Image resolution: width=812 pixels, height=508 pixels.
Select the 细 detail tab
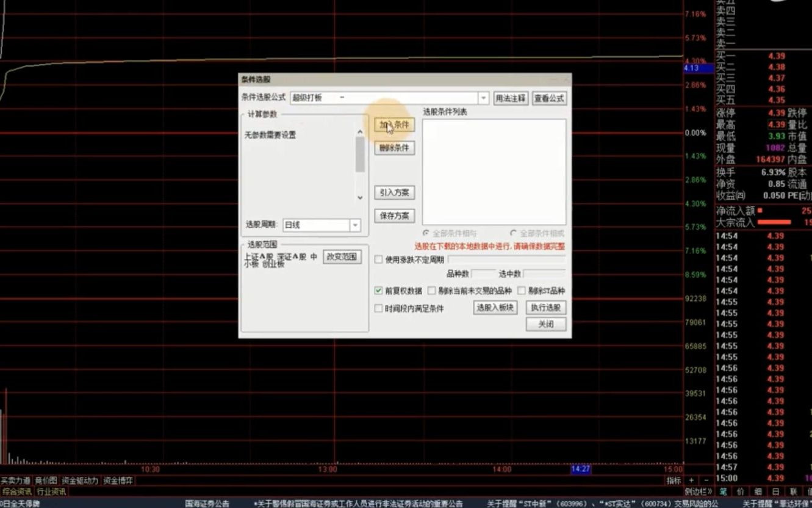[x=758, y=491]
